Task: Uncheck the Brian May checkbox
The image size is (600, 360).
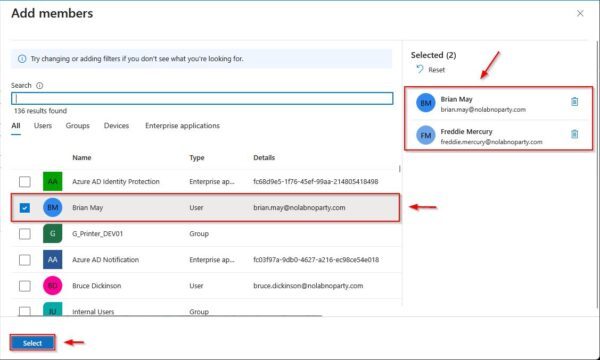Action: pyautogui.click(x=25, y=207)
